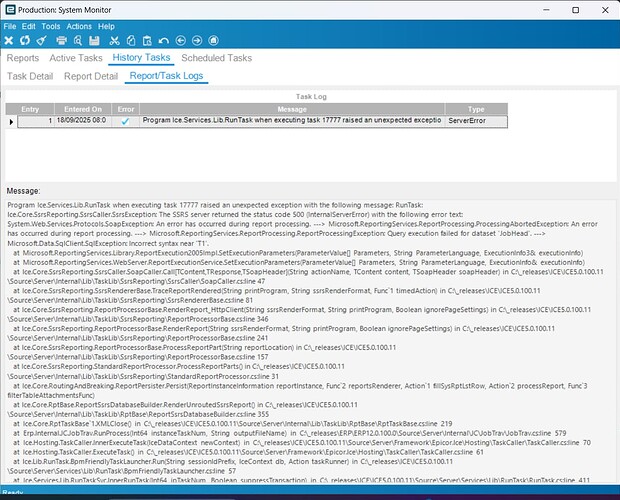Click the Home toolbar icon
The width and height of the screenshot is (620, 500).
(213, 40)
